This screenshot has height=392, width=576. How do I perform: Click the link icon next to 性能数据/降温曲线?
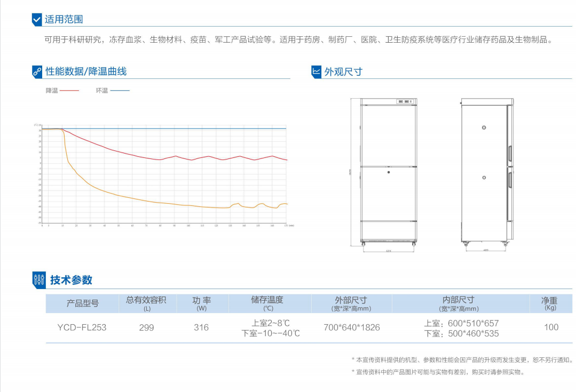(37, 71)
